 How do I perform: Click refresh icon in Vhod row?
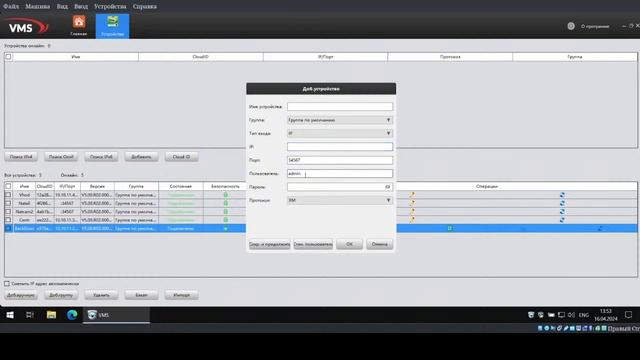point(562,195)
